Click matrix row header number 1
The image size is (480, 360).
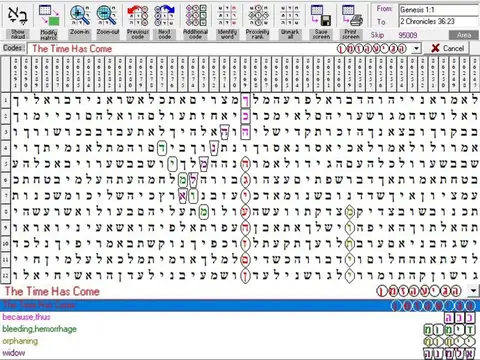pyautogui.click(x=5, y=100)
